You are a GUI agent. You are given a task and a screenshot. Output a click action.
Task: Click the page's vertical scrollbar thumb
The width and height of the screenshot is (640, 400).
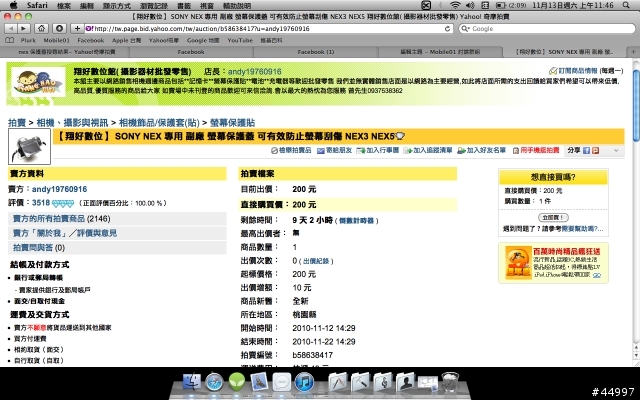(636, 106)
